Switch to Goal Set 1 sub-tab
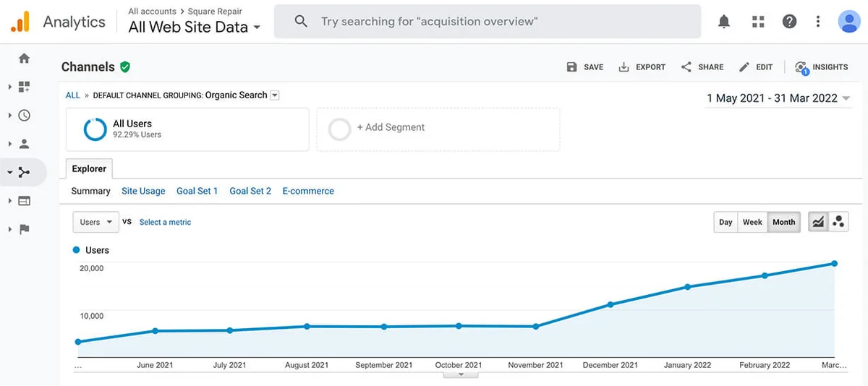This screenshot has width=868, height=386. [x=197, y=191]
